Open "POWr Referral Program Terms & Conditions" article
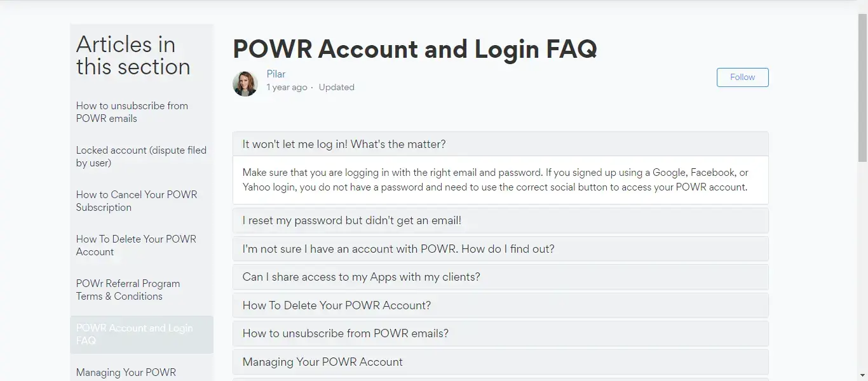Screen dimensions: 868x381 pos(128,290)
